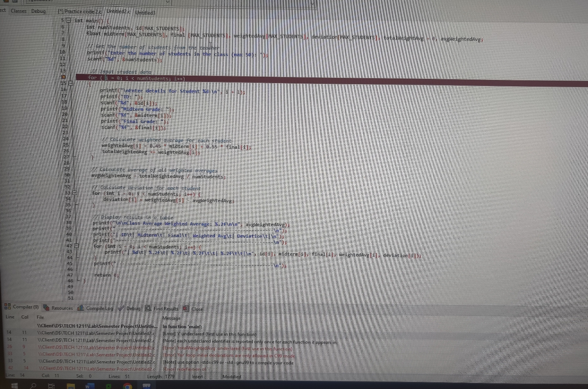Collapse the display loop fold at line 42

coord(75,246)
